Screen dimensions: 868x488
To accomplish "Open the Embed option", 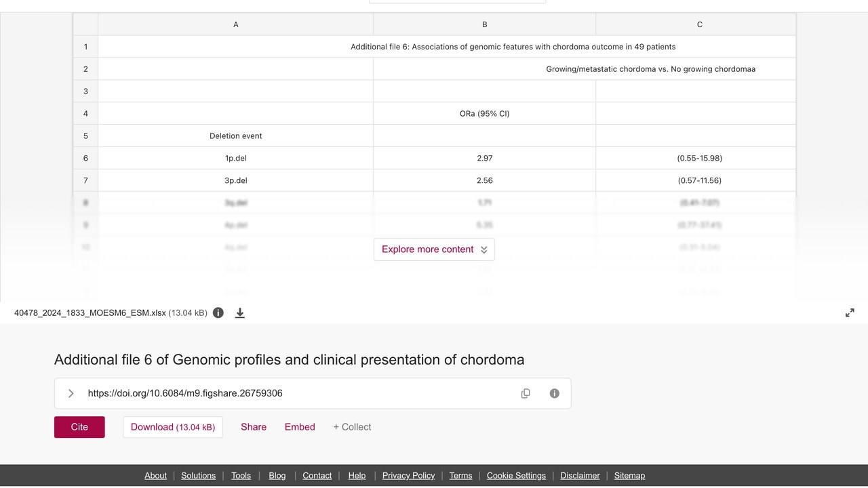I will [x=300, y=427].
